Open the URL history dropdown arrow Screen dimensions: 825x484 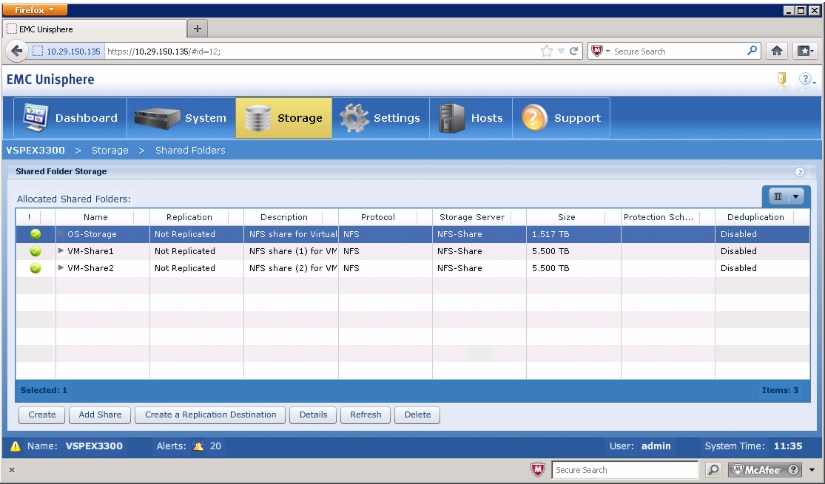tap(561, 51)
